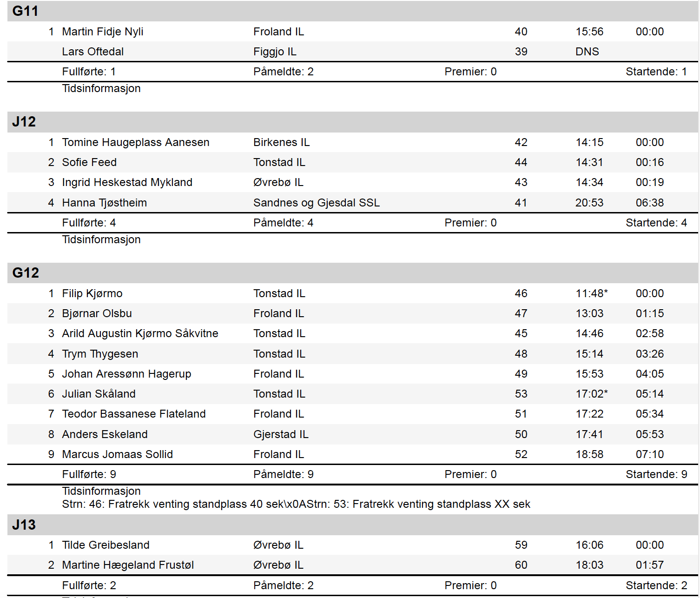Click the gap 01:57 in J13
Viewport: 700px width, 598px height.
click(650, 565)
